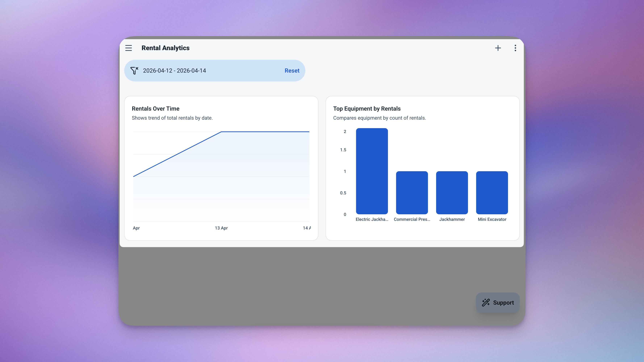Viewport: 644px width, 362px height.
Task: Click the Apr axis label
Action: (x=136, y=228)
